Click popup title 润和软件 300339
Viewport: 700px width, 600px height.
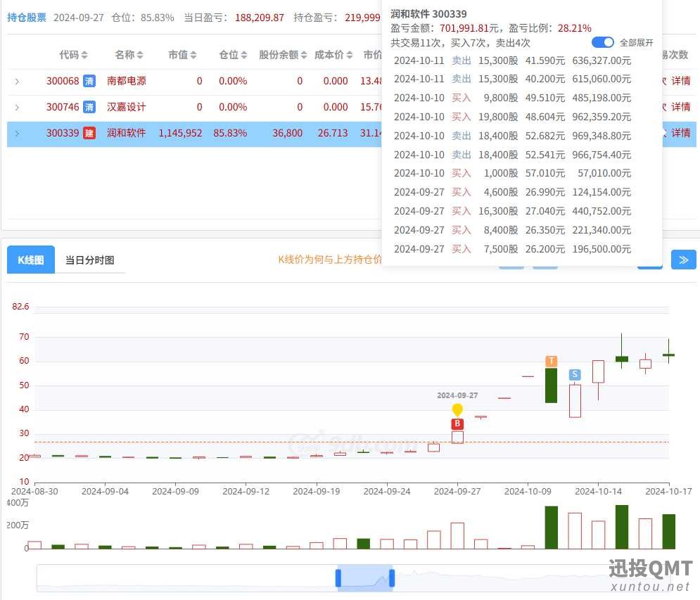428,14
